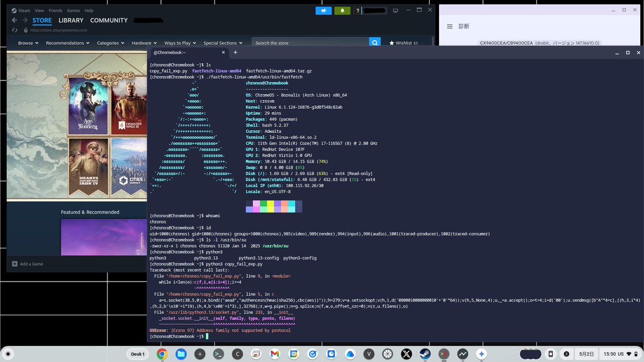Click the Steam store URL address text

58,31
